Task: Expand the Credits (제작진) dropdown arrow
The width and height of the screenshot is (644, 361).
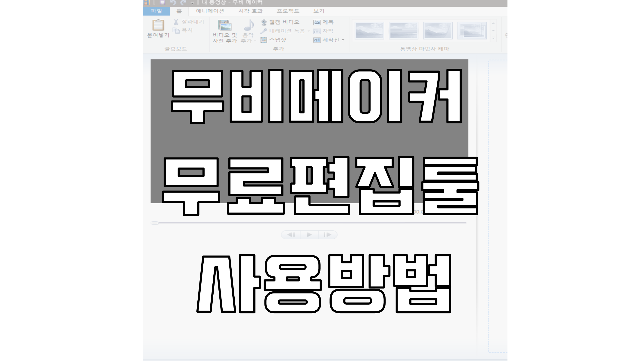Action: (343, 40)
